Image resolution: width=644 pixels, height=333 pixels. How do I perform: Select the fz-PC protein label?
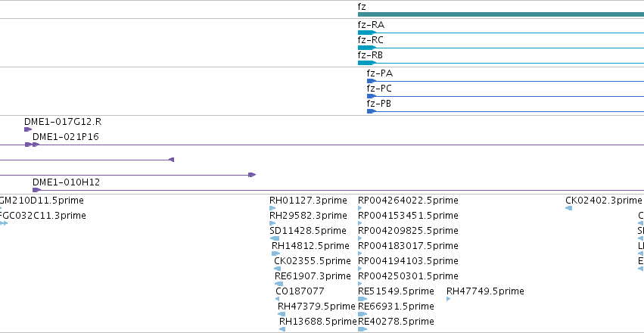pyautogui.click(x=379, y=89)
